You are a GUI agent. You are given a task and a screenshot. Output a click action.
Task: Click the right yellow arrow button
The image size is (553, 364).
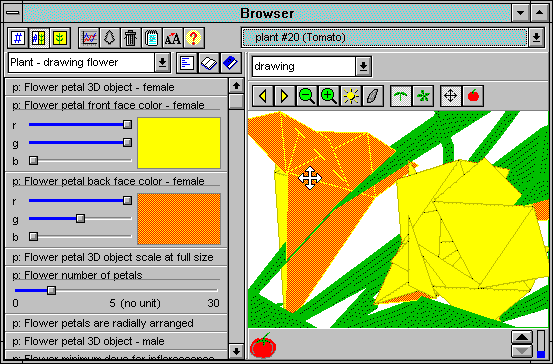[284, 96]
